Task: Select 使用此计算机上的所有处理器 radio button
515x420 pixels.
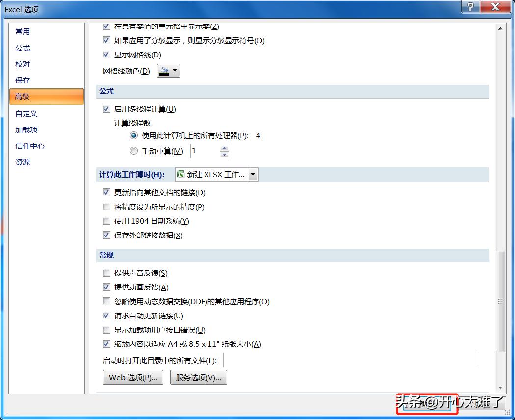Action: click(134, 135)
